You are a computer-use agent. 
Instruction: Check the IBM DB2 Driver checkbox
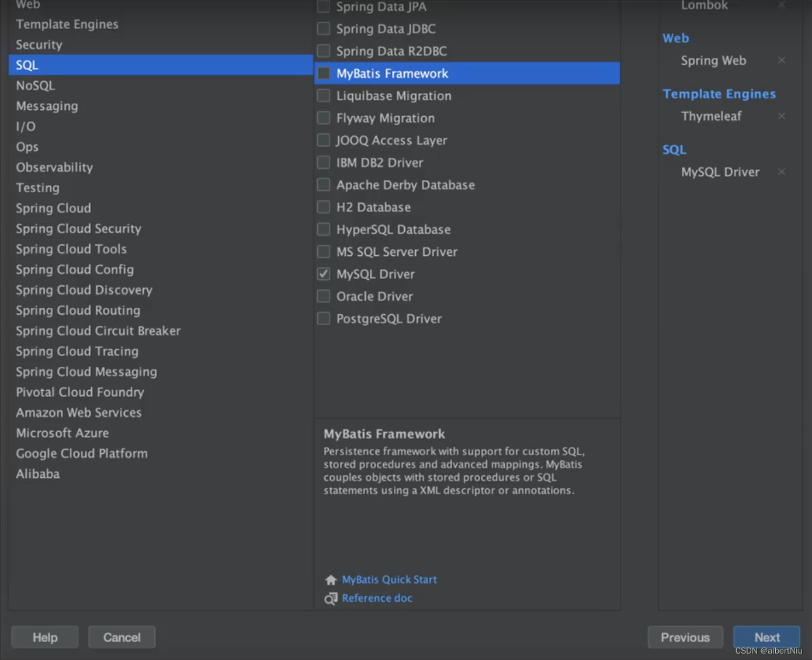click(324, 162)
